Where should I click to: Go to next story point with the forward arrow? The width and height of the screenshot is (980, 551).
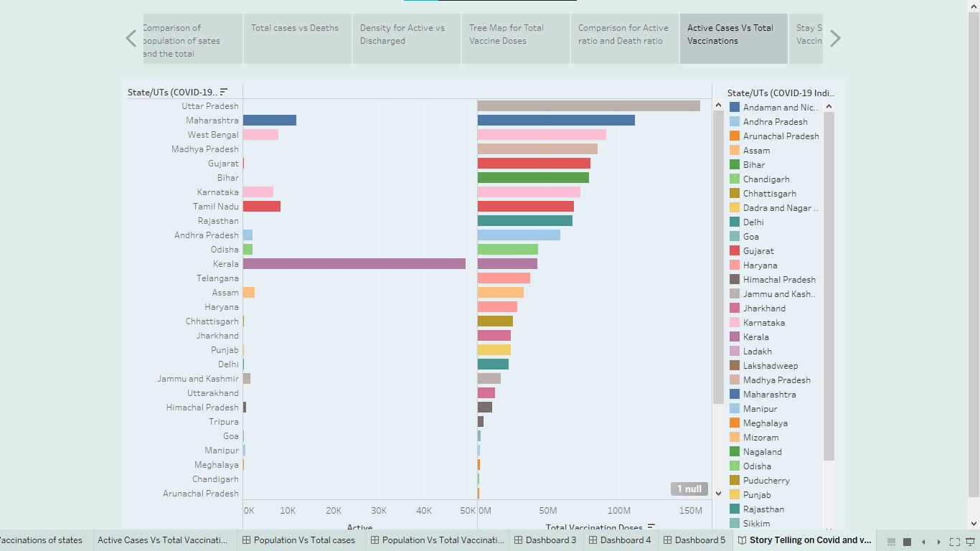click(x=939, y=542)
